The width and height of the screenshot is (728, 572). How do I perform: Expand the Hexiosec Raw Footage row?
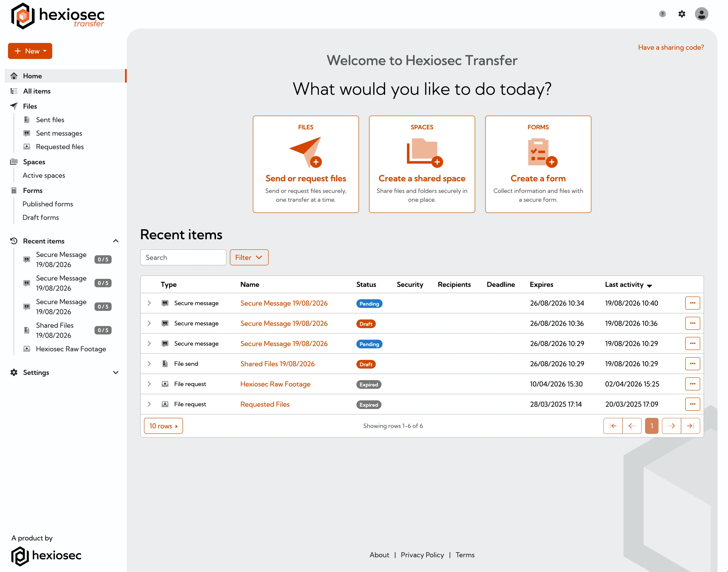[149, 384]
